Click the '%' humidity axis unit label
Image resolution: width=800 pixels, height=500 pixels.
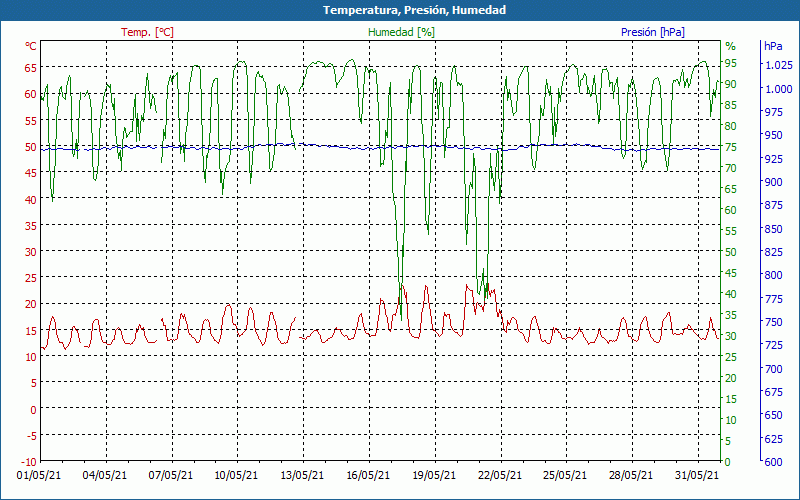pos(731,46)
